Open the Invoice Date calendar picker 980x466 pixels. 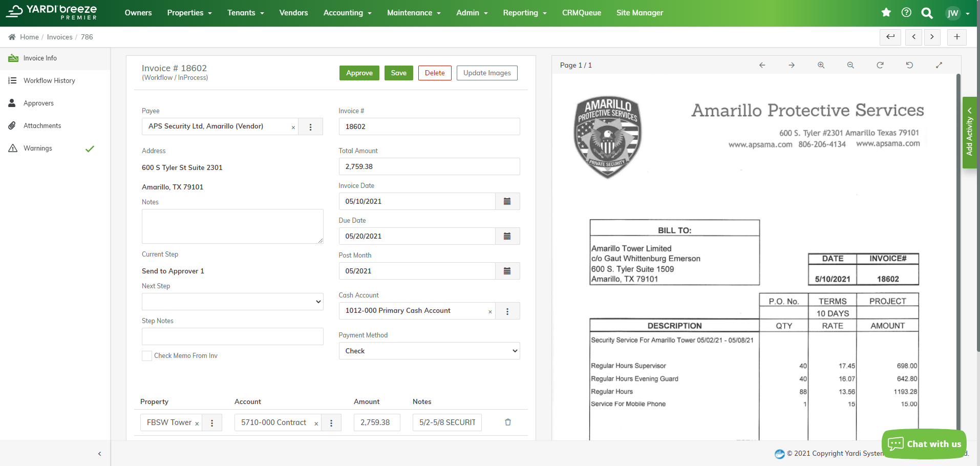tap(507, 201)
